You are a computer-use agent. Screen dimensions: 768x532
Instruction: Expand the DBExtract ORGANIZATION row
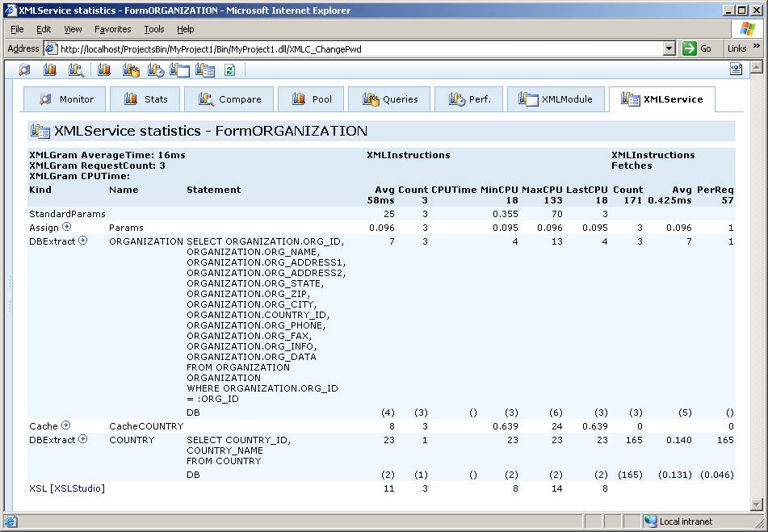pyautogui.click(x=82, y=241)
